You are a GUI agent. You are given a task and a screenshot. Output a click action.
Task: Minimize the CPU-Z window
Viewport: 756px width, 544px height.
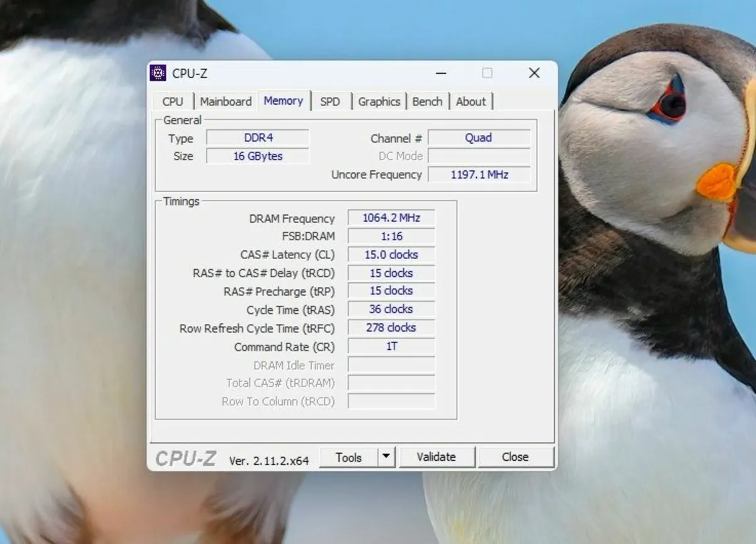tap(442, 73)
